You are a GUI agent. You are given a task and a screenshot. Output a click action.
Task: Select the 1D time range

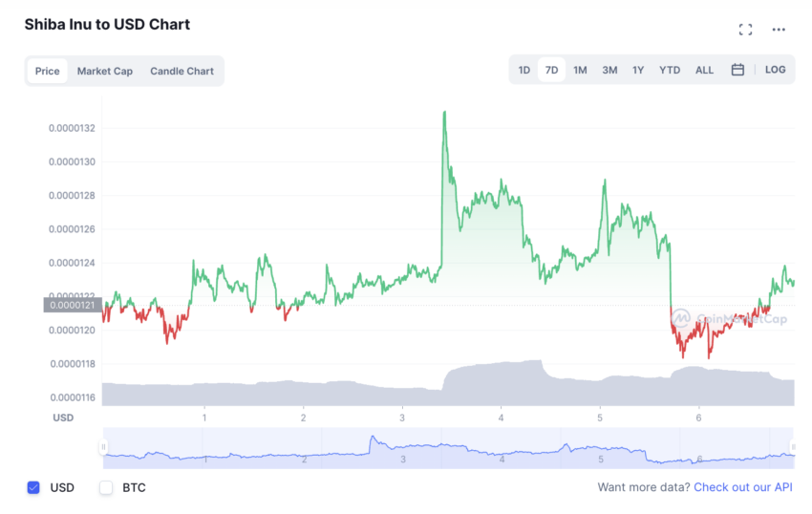pos(524,70)
